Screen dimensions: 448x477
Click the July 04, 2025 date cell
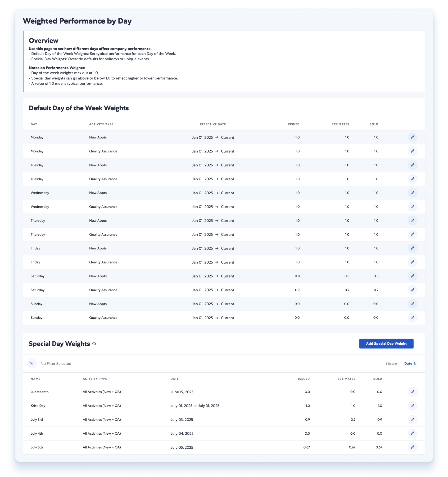pyautogui.click(x=182, y=434)
